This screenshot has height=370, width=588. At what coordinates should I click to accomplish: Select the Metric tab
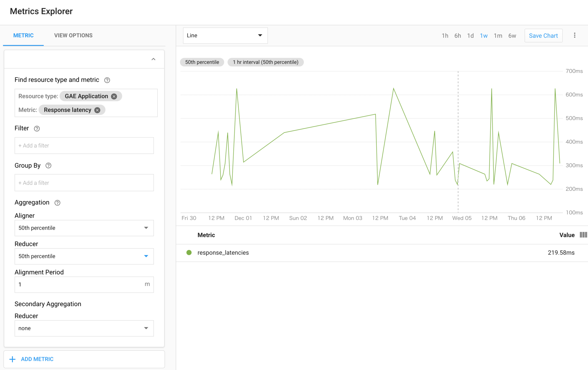tap(23, 35)
